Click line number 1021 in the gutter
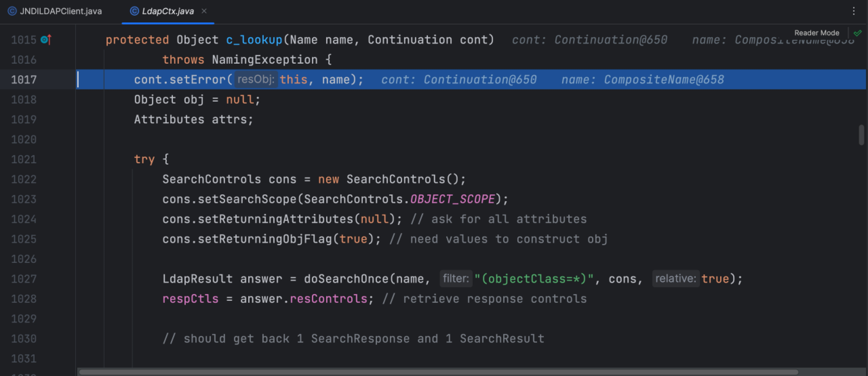 point(24,159)
